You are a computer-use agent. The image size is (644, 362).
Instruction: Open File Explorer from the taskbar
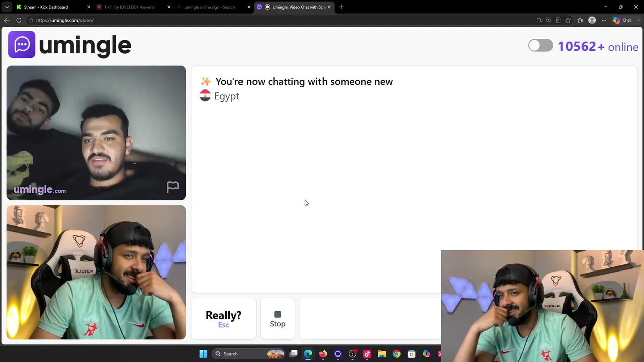point(382,354)
